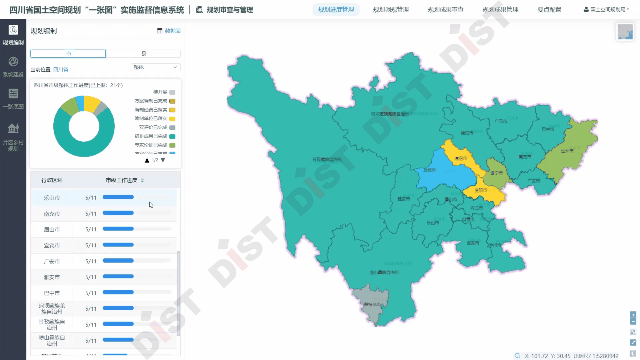Select the 甘孜藏族自治州 table row

tap(104, 325)
